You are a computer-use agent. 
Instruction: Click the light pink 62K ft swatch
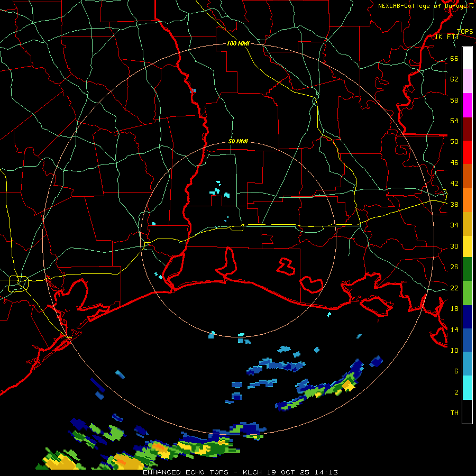467,81
